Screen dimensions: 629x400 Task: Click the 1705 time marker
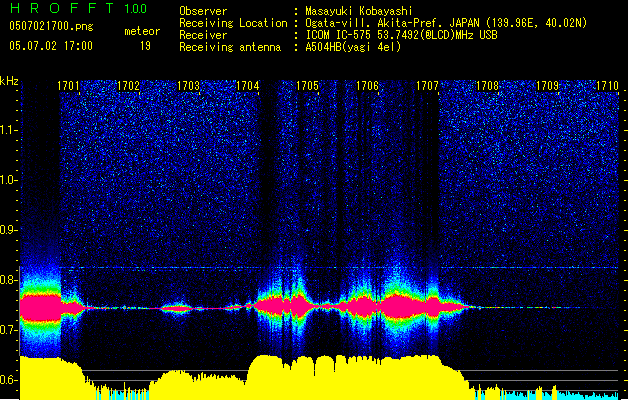coord(308,86)
